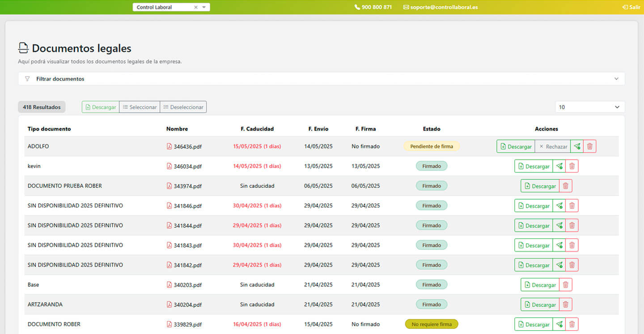Clear the Control Laboral company selection
The image size is (644, 334).
tap(196, 7)
